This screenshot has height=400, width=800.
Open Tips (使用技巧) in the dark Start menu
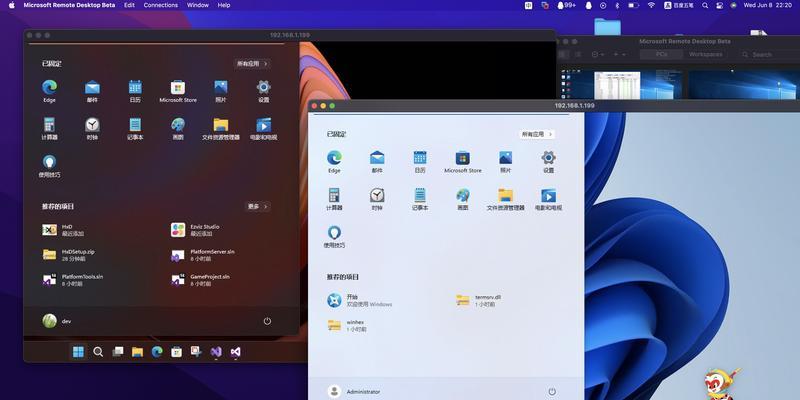coord(49,166)
